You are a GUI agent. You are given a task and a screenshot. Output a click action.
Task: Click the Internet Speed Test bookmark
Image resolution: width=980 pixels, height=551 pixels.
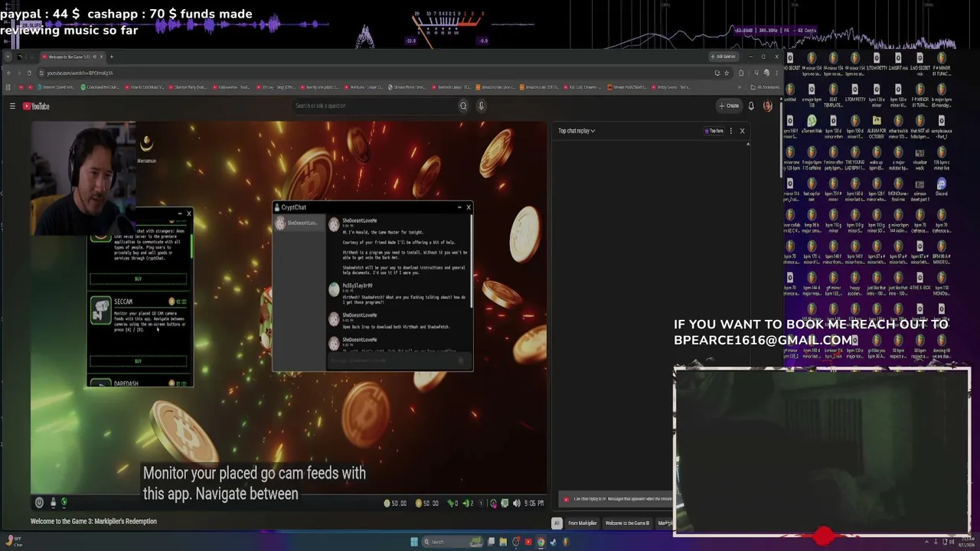click(56, 87)
